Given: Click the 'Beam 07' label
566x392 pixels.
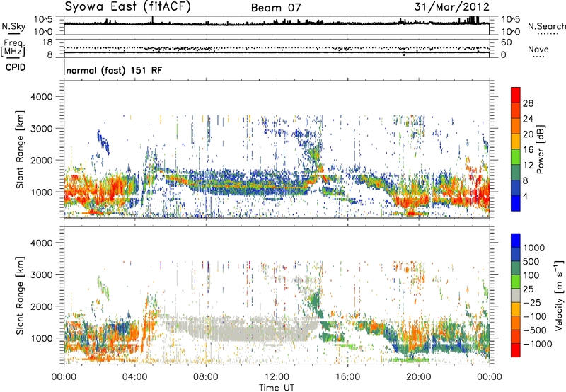Looking at the screenshot, I should pyautogui.click(x=276, y=8).
